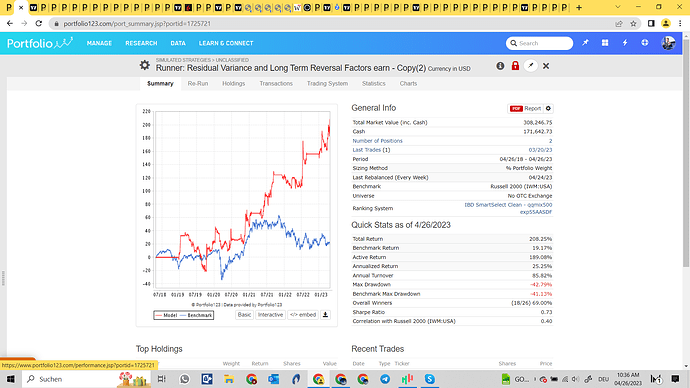Select the Basic chart button
The width and height of the screenshot is (690, 388).
[244, 315]
